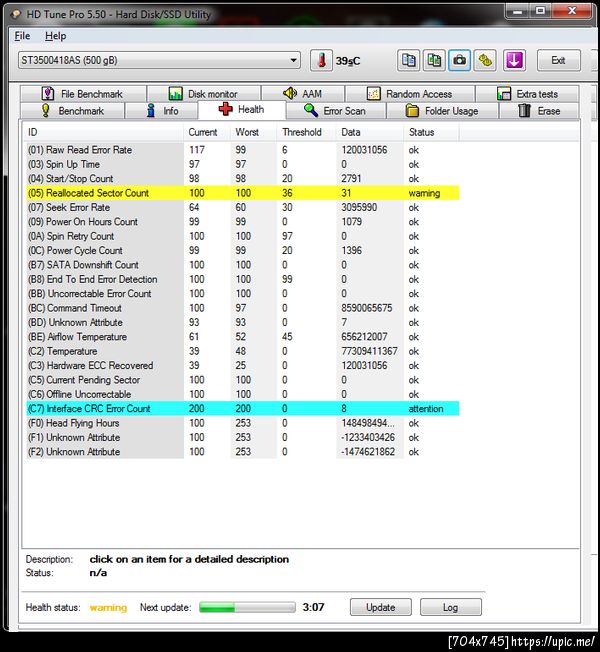600x652 pixels.
Task: Open the Help menu
Action: [x=56, y=36]
